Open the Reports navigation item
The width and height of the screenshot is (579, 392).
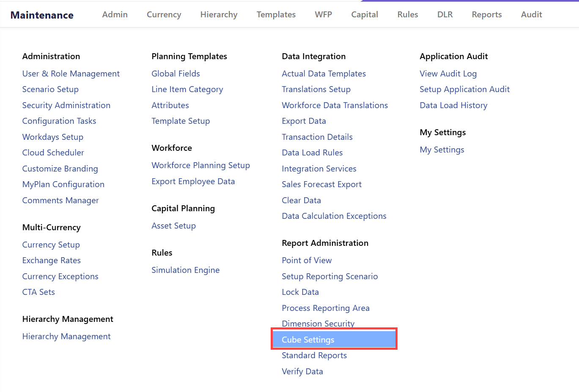[486, 14]
